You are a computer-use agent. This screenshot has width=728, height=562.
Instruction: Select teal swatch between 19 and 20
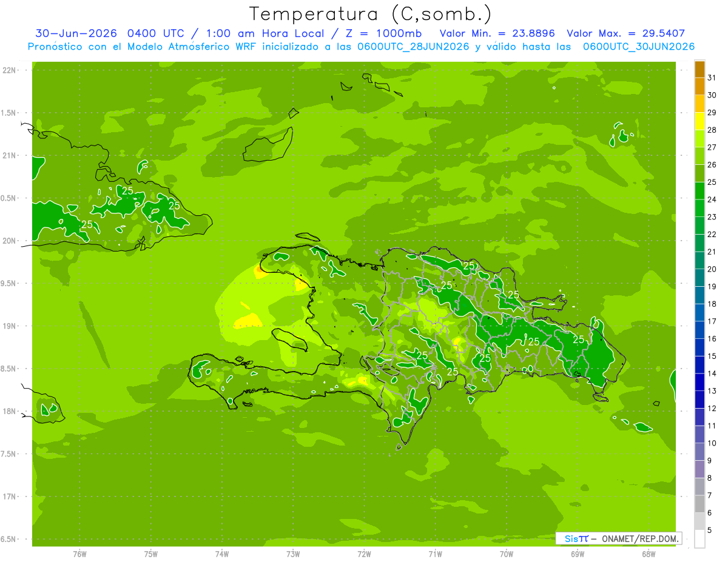[x=699, y=278]
